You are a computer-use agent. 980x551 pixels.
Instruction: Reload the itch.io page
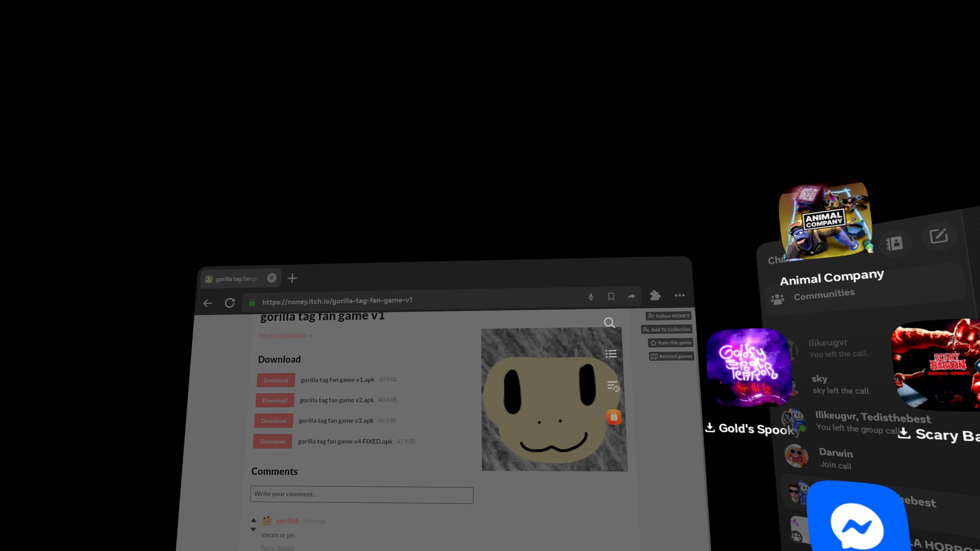(x=230, y=303)
